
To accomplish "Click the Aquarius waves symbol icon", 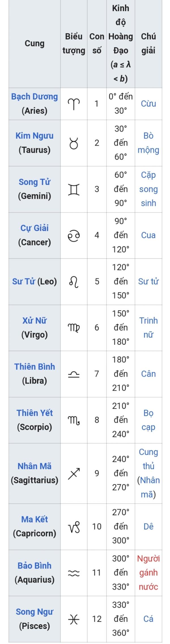I will coord(74,573).
